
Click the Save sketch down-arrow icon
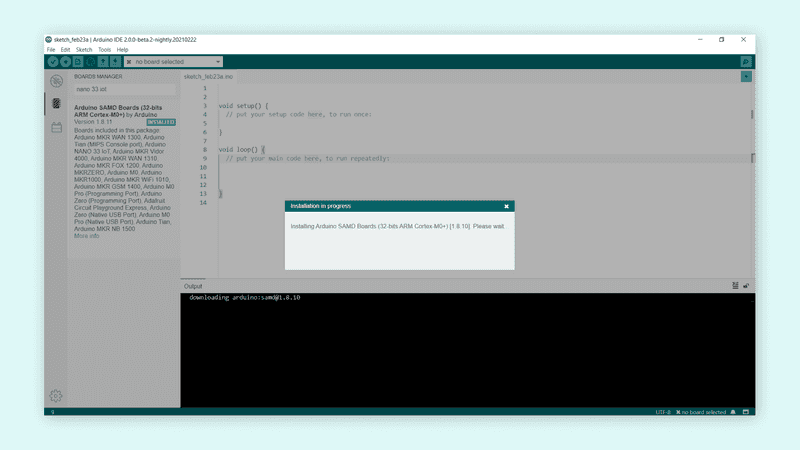pos(115,62)
